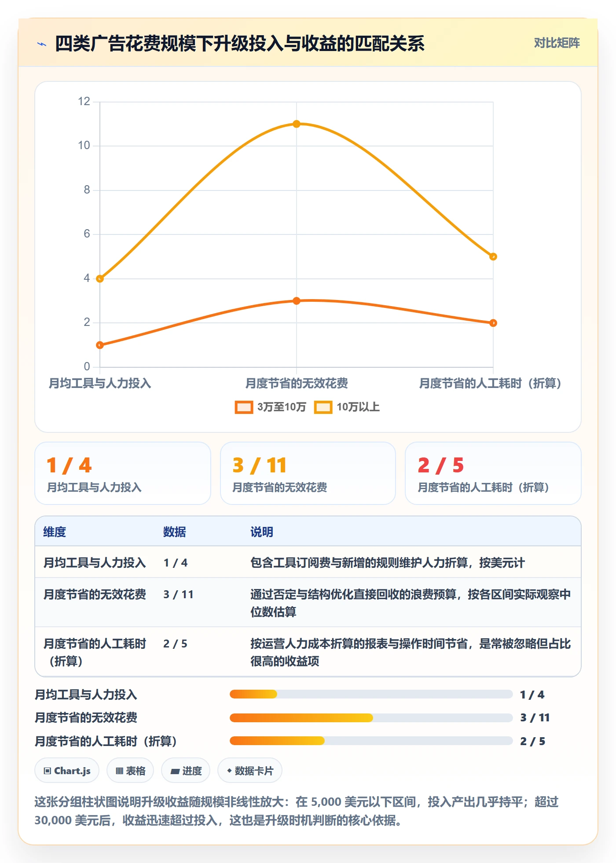Click the lightning bolt icon beside the title

42,44
